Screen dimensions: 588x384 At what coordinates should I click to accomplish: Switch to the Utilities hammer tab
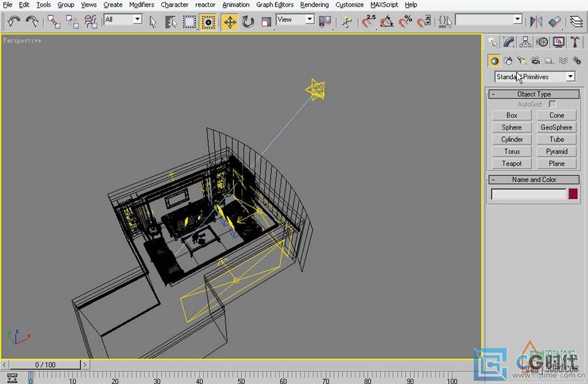tap(575, 42)
